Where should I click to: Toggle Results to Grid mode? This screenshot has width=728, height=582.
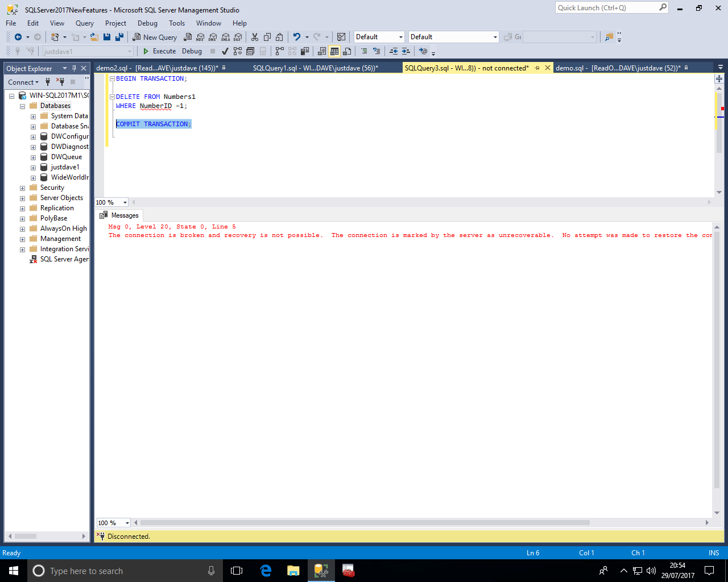coord(334,51)
